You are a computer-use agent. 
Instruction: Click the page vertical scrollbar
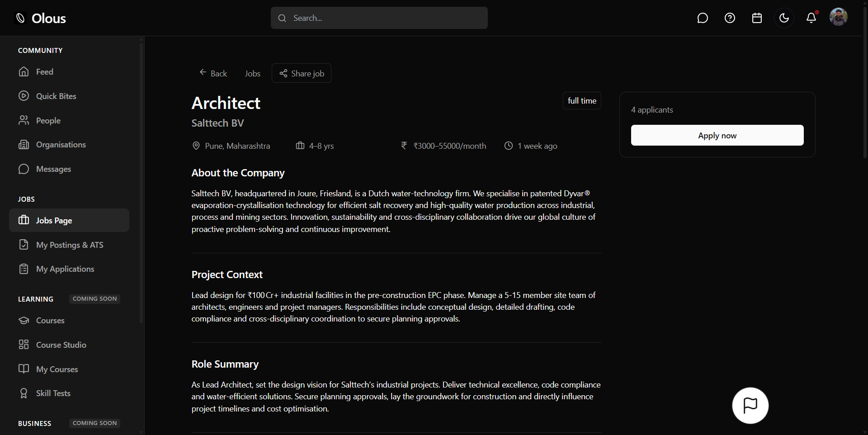click(865, 81)
